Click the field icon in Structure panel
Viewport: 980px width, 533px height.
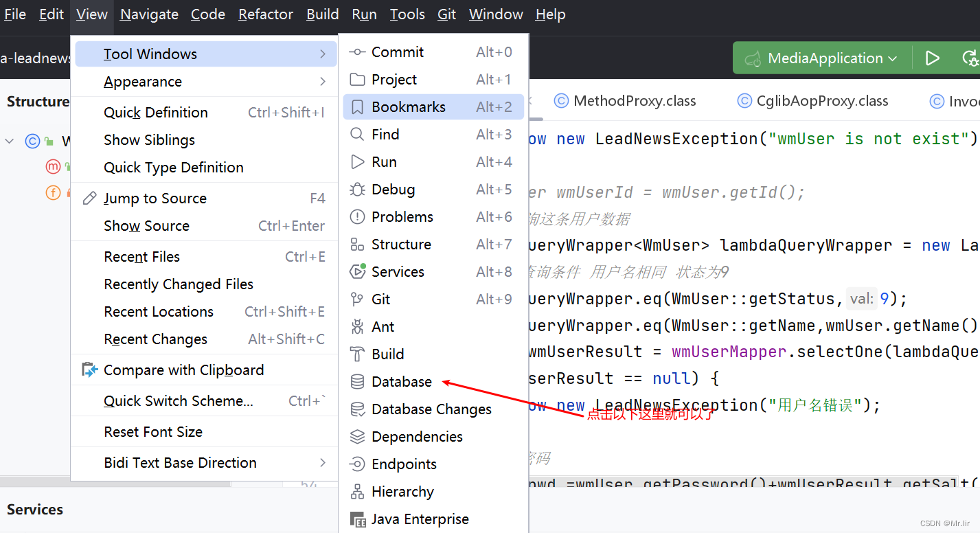coord(53,193)
